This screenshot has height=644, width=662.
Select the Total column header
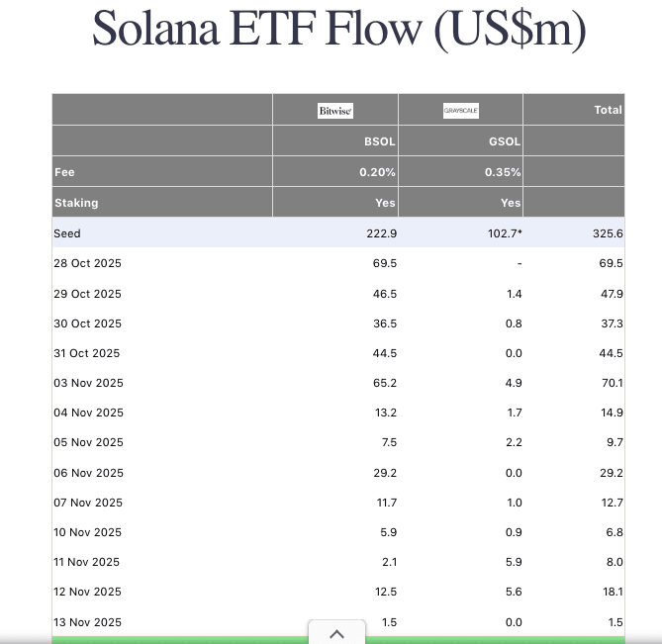[x=608, y=110]
